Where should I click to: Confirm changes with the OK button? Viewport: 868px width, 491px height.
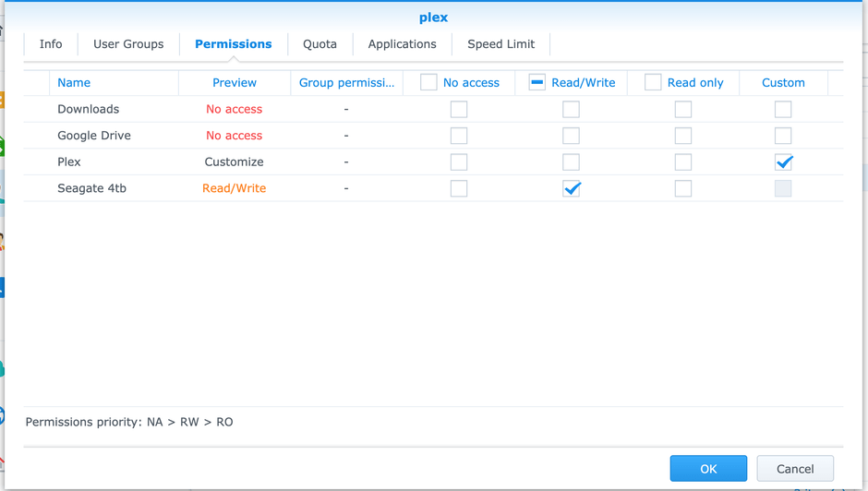coord(708,469)
